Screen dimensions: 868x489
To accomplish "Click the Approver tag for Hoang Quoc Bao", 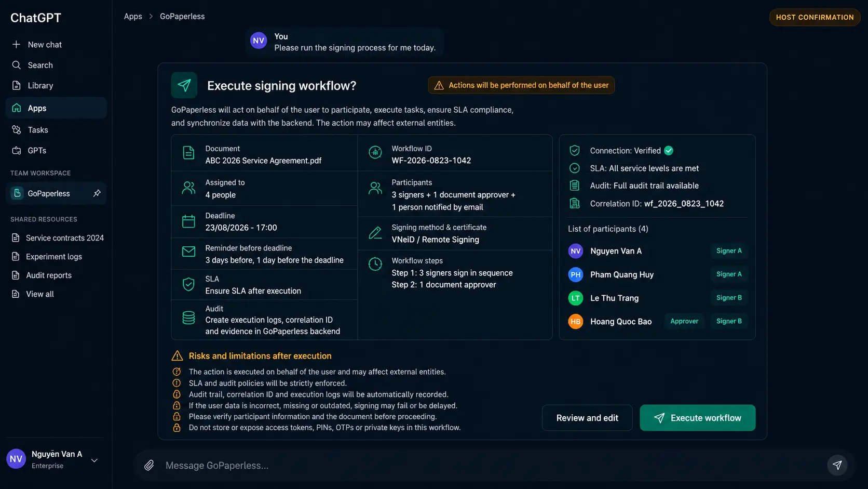I will [x=684, y=321].
